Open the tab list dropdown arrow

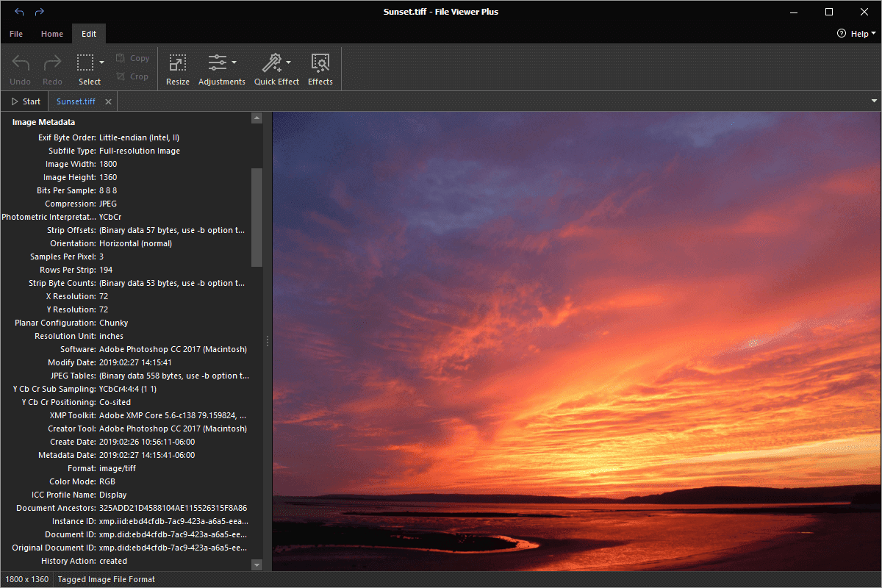[874, 101]
